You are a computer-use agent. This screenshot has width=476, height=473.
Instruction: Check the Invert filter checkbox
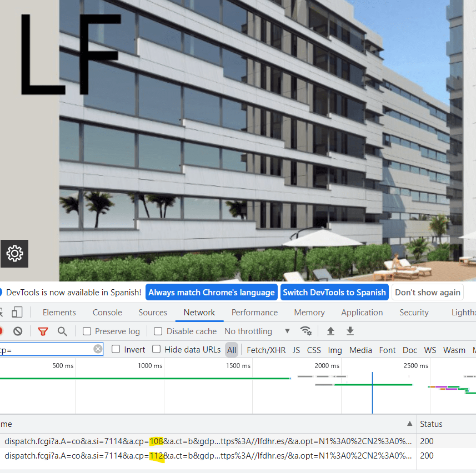coord(116,349)
